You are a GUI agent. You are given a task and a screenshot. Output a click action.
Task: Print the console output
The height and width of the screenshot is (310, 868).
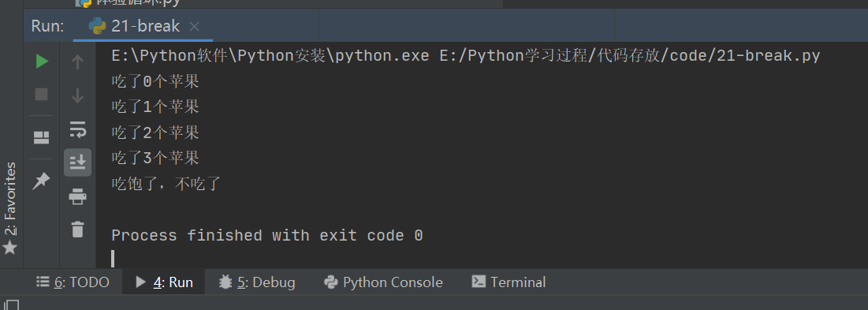click(77, 196)
